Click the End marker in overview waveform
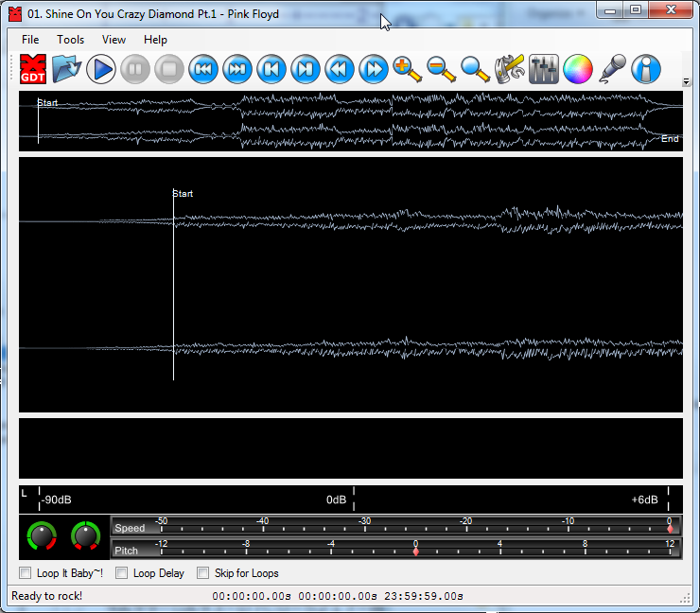 click(x=670, y=139)
